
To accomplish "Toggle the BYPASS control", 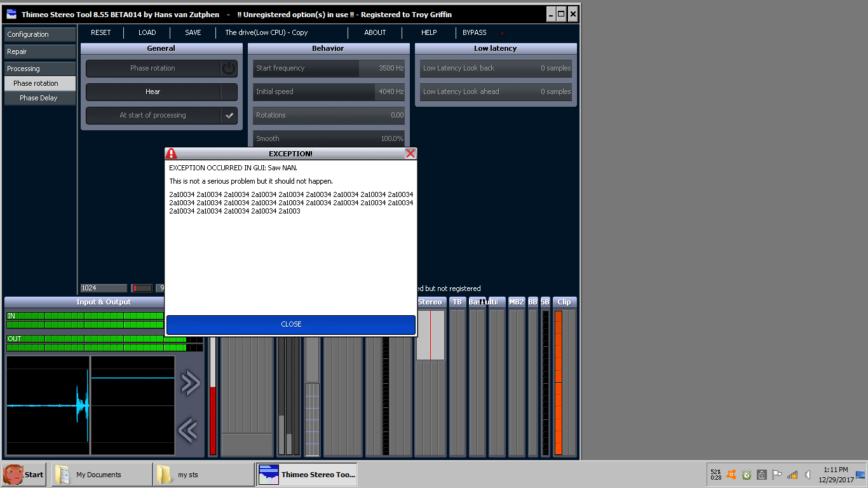I will pos(475,32).
